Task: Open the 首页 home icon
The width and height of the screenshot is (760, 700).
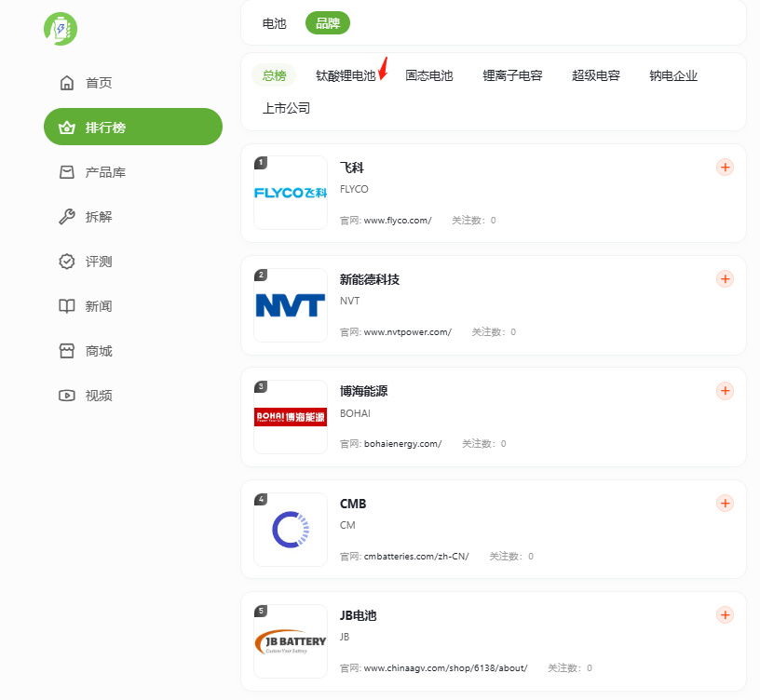Action: pos(67,83)
